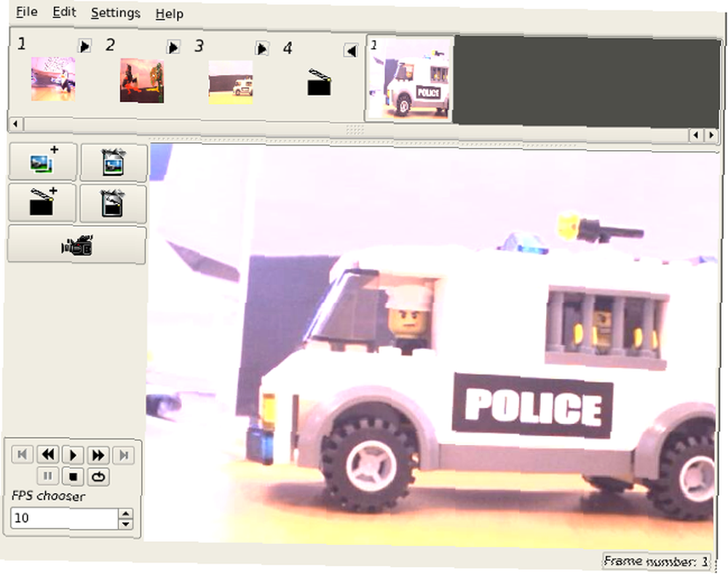
Task: Jump to last frame button
Action: pos(124,455)
